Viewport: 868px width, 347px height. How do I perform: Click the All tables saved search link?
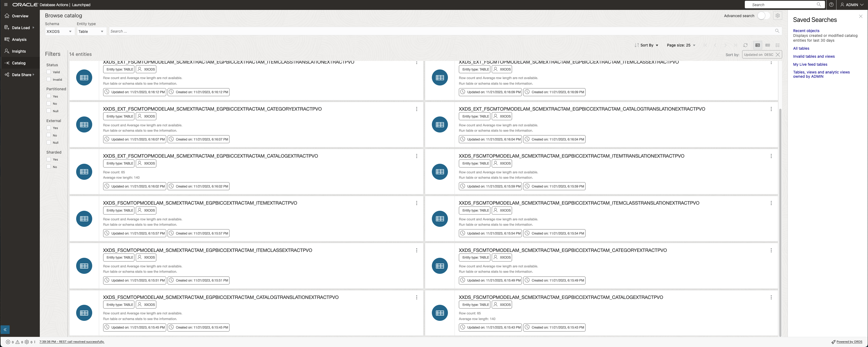801,48
